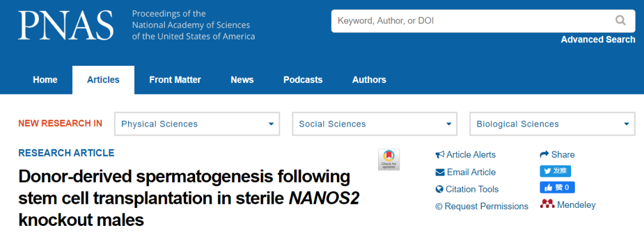
Task: Go to the Authors tab
Action: (x=369, y=80)
